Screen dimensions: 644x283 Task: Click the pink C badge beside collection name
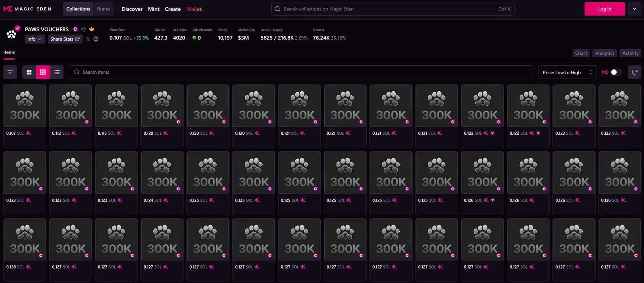75,29
